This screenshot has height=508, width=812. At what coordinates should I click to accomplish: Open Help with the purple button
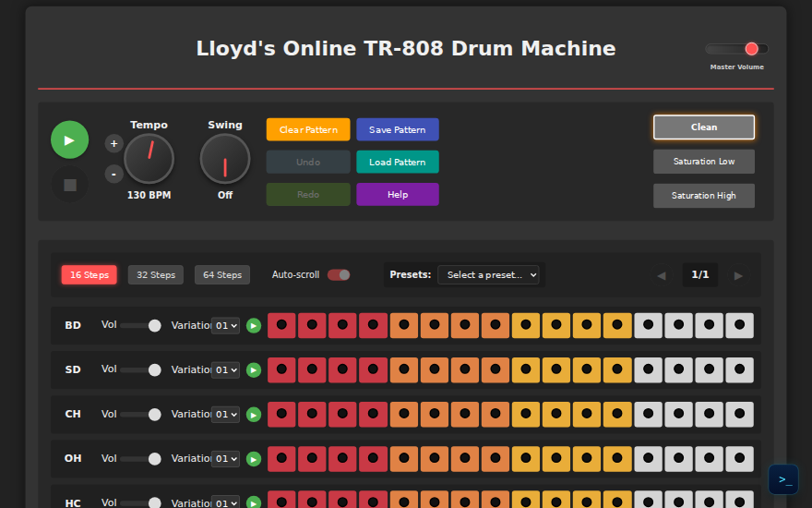[397, 194]
